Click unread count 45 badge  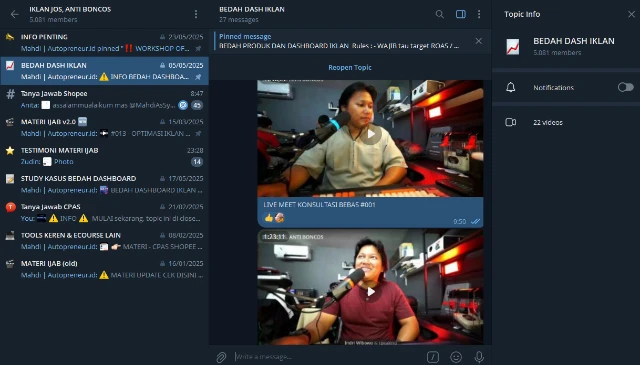pos(197,105)
